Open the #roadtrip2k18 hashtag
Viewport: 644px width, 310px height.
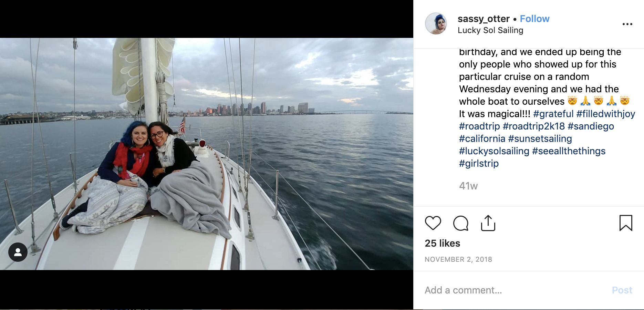pos(534,126)
